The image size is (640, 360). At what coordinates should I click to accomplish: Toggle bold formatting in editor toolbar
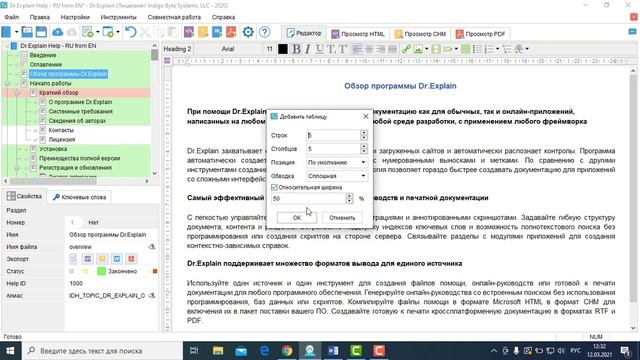point(296,49)
